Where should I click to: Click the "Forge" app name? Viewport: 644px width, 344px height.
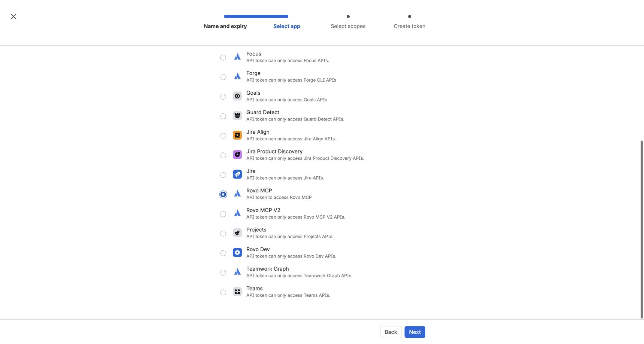point(253,73)
